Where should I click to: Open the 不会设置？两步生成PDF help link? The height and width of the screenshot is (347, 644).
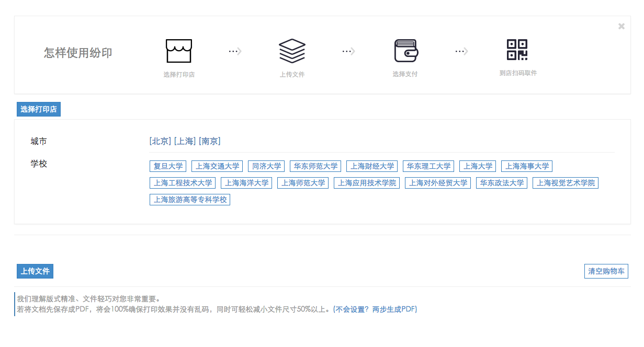pos(375,309)
